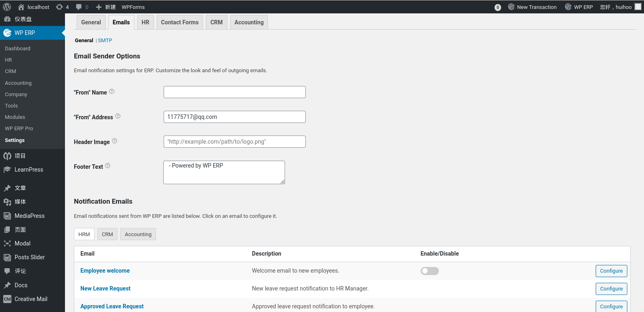Screen dimensions: 644x312
Task: Configure the New Leave Request email
Action: click(611, 289)
